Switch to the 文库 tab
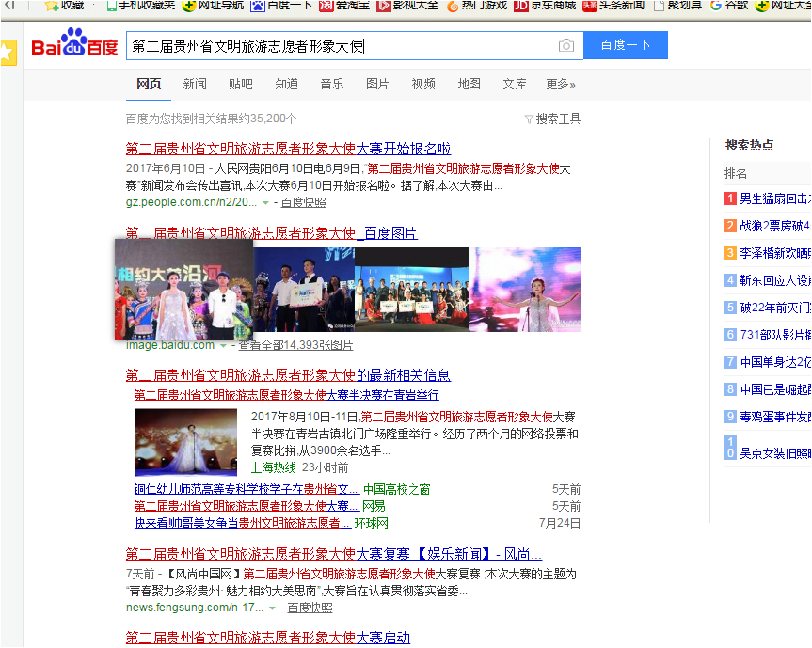 coord(515,84)
